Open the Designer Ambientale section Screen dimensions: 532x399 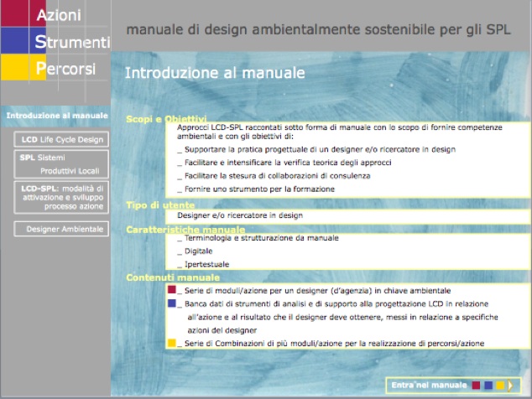click(x=61, y=229)
